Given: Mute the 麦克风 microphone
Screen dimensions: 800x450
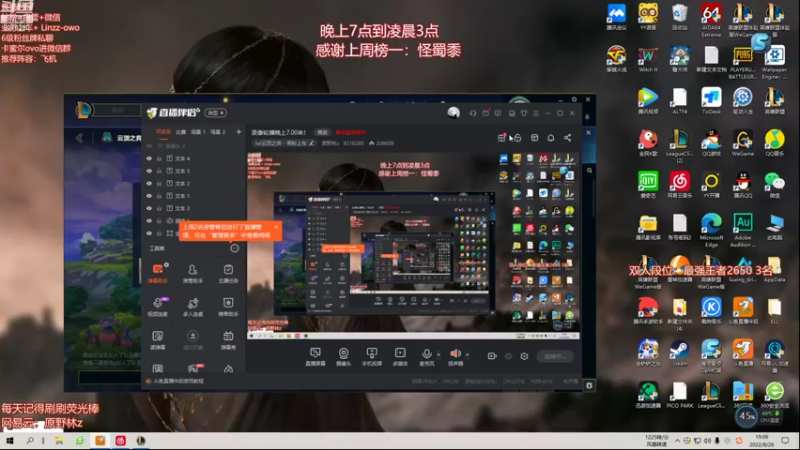Looking at the screenshot, I should coord(427,357).
